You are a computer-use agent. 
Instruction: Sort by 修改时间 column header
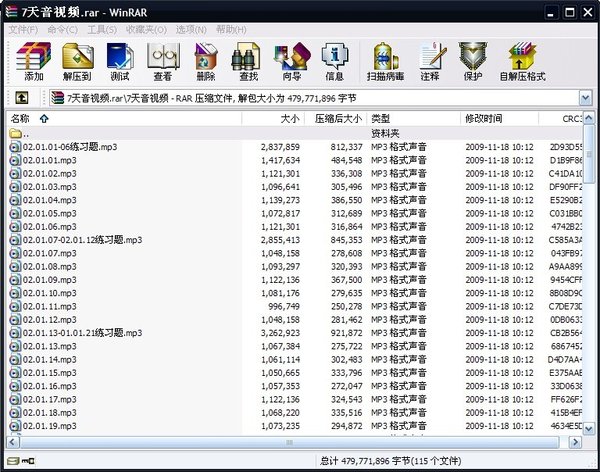[x=499, y=119]
